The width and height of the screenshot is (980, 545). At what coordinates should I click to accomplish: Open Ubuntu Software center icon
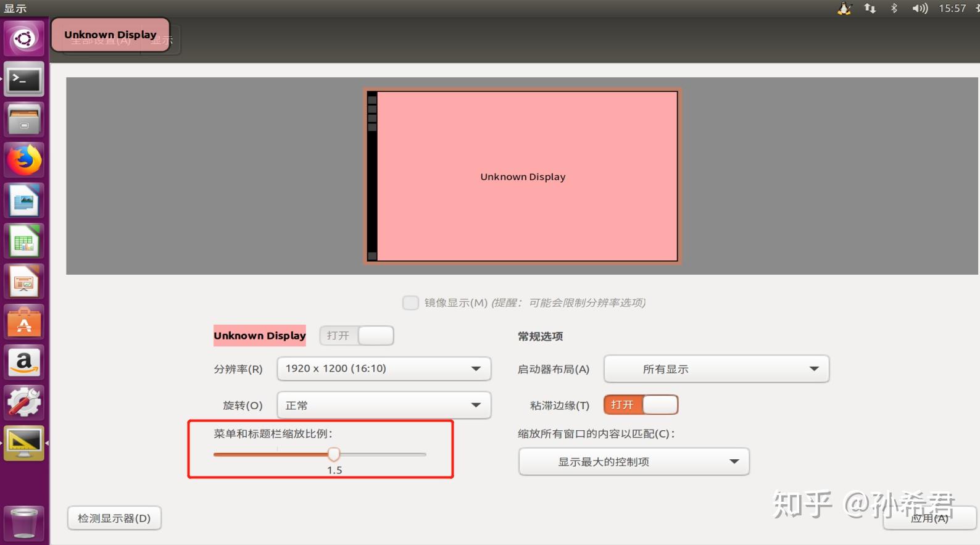click(x=24, y=322)
